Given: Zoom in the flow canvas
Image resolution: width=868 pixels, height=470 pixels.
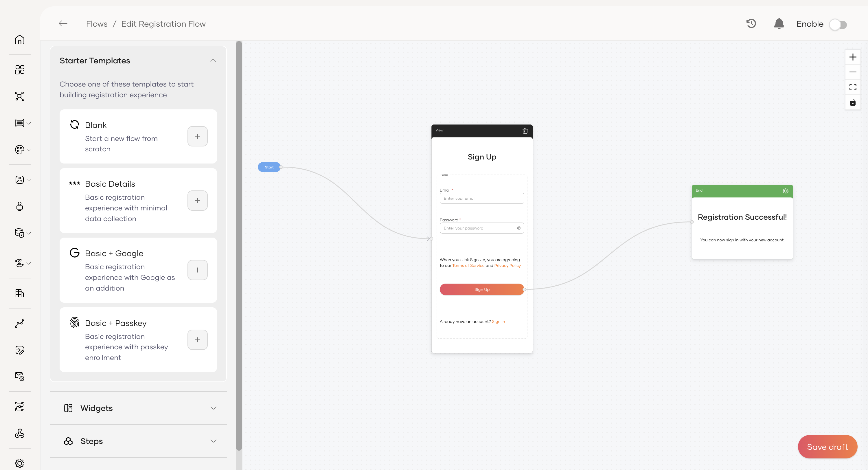Looking at the screenshot, I should pos(852,57).
